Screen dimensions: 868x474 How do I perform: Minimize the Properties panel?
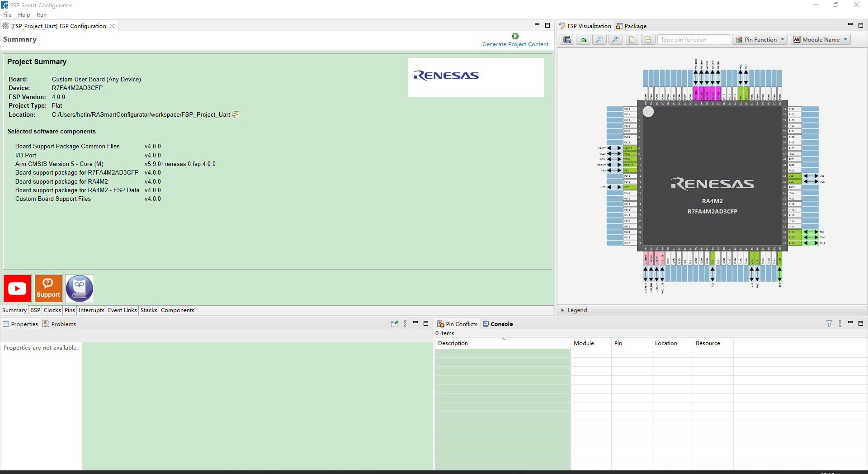point(415,323)
